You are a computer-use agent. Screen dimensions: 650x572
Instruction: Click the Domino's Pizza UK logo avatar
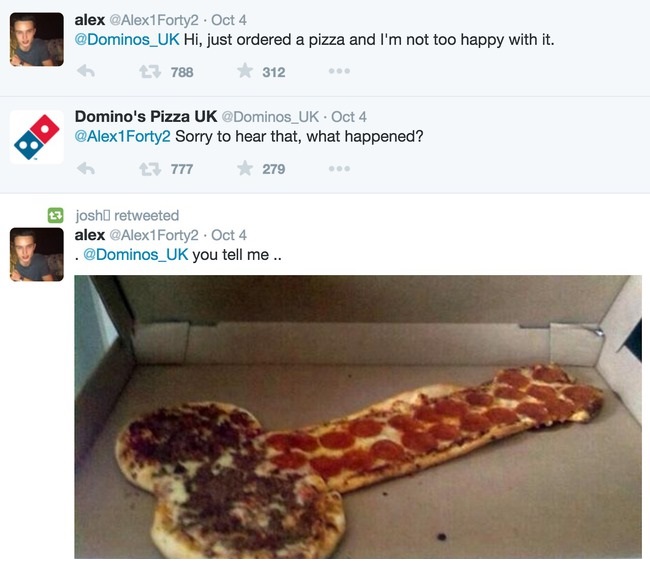coord(36,137)
